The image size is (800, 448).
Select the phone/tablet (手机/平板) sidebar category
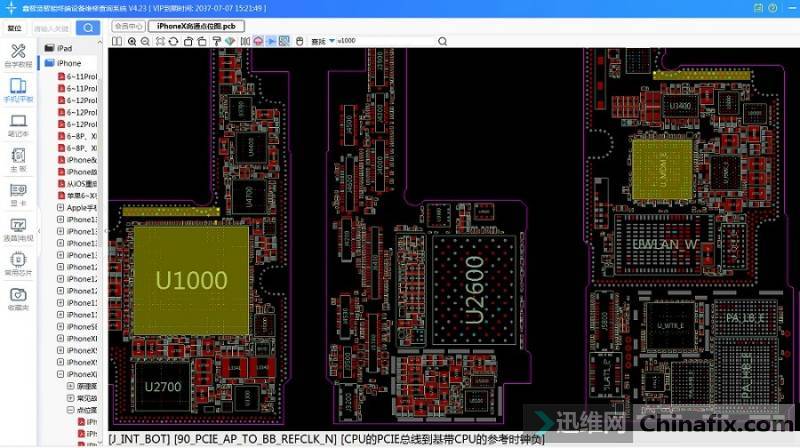17,91
